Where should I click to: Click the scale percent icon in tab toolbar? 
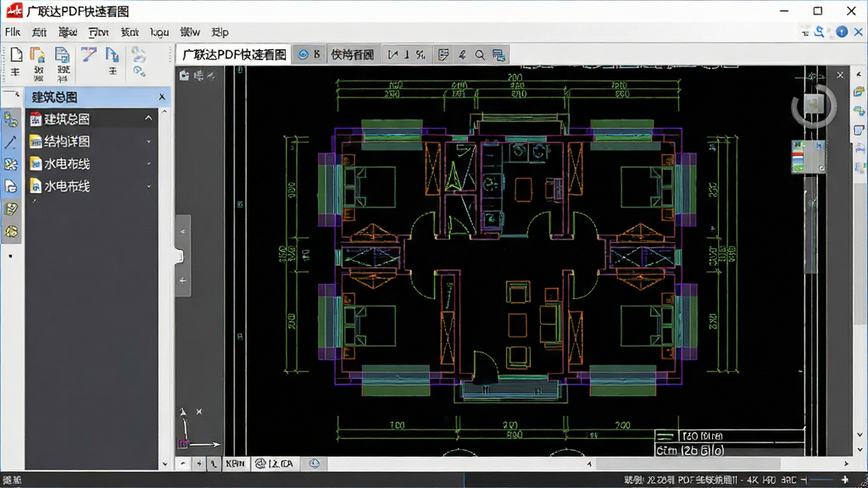[420, 54]
